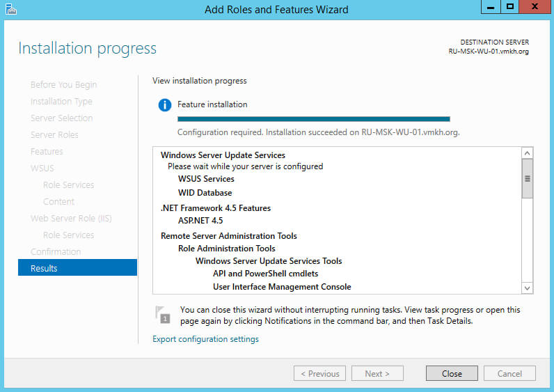Click the Feature installation progress bar

pos(313,119)
